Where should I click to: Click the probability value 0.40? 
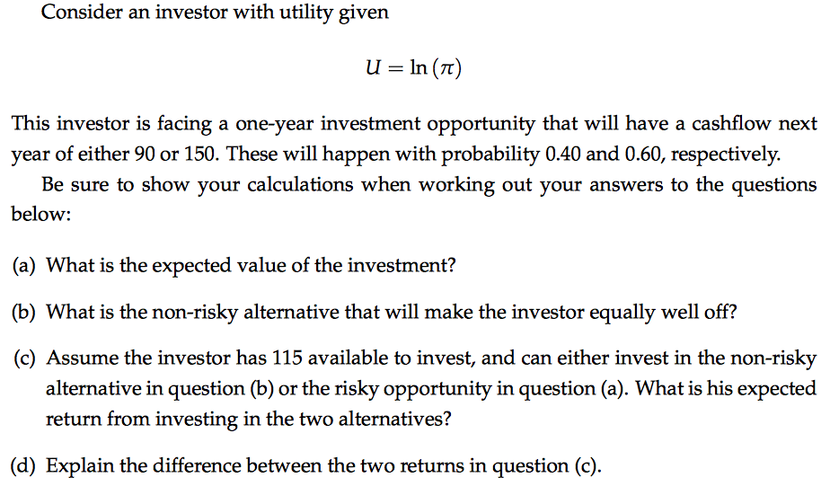(x=563, y=154)
